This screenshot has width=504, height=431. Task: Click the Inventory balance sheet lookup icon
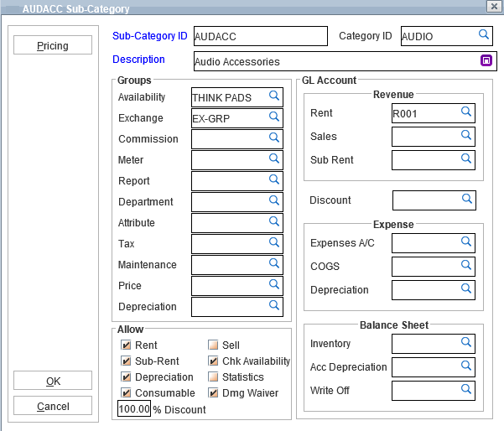(x=466, y=342)
